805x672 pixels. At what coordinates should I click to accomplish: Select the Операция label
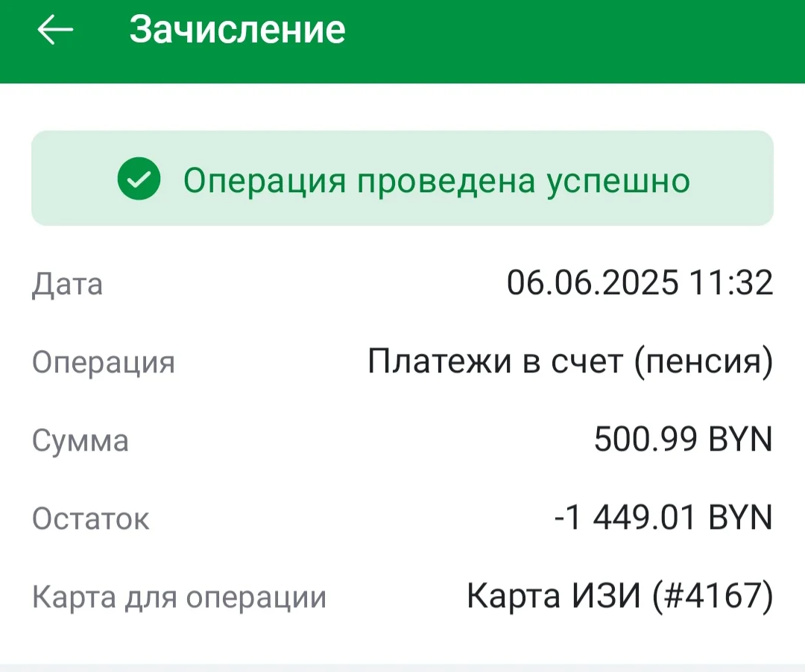click(104, 363)
